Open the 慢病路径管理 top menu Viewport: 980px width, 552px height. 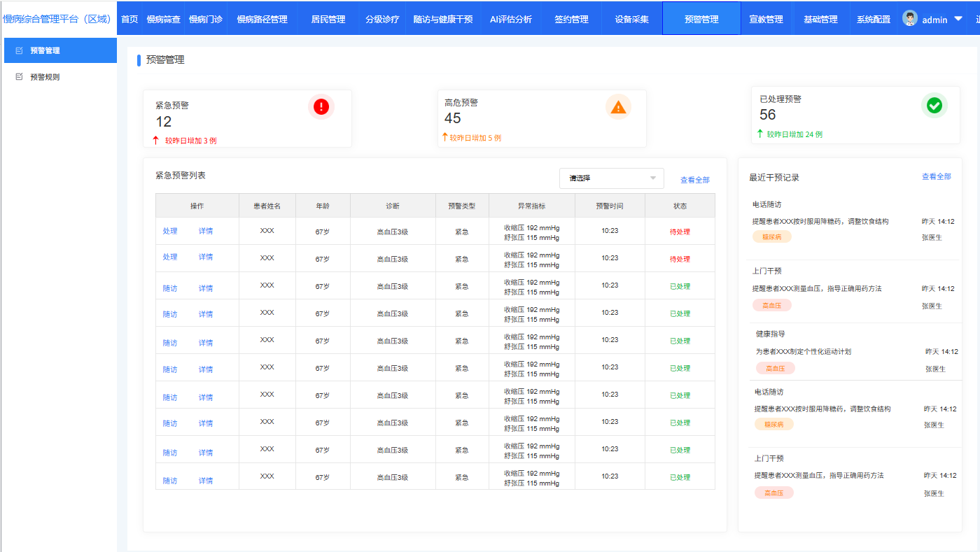point(262,19)
